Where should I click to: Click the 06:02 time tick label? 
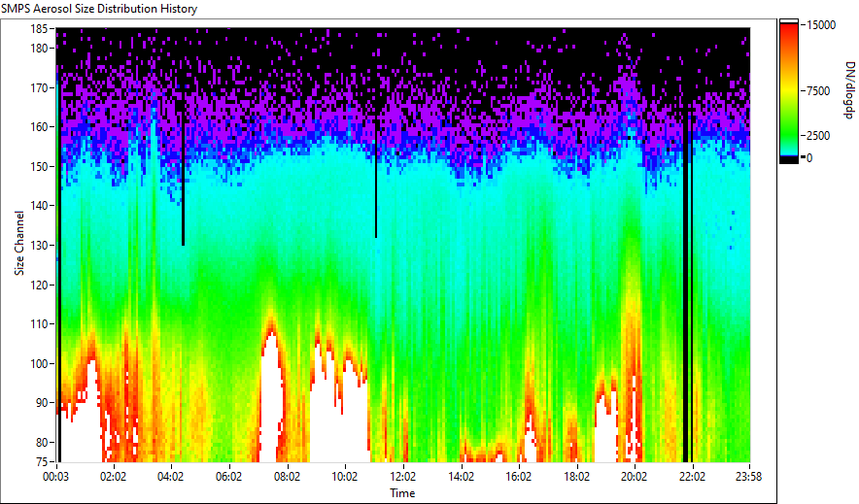(x=229, y=477)
